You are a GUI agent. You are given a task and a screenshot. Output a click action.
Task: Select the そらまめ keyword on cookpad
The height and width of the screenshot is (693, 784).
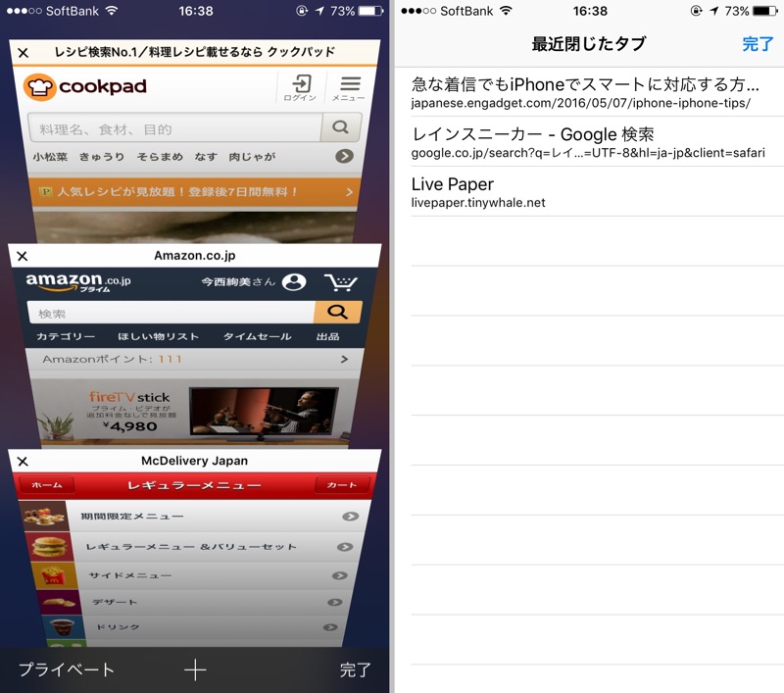click(x=160, y=157)
